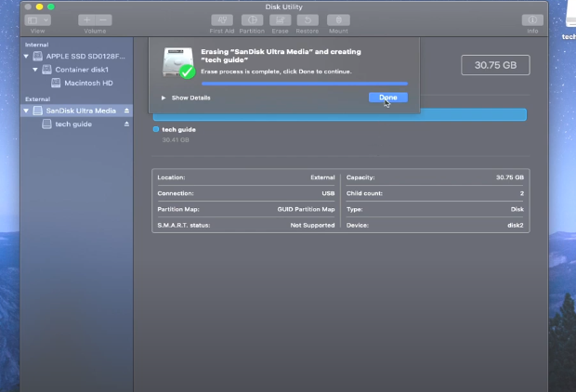
Task: Click the Restore toolbar icon
Action: click(308, 20)
